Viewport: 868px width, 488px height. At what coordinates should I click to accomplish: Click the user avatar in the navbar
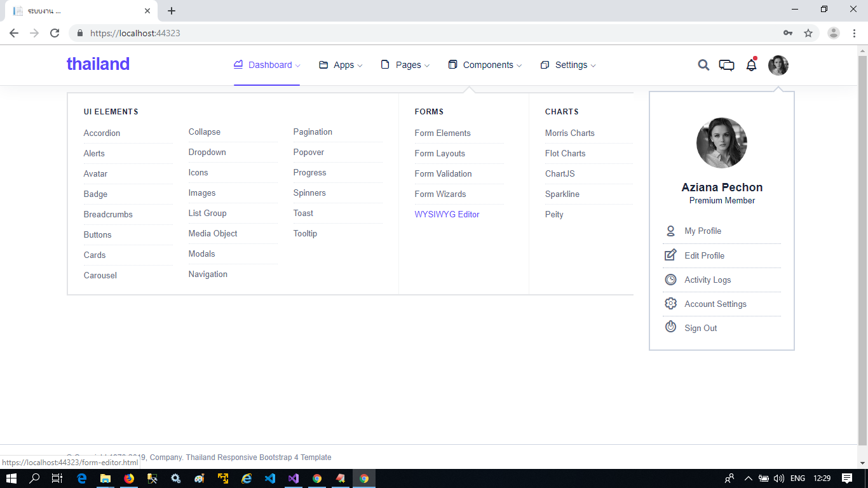(778, 65)
